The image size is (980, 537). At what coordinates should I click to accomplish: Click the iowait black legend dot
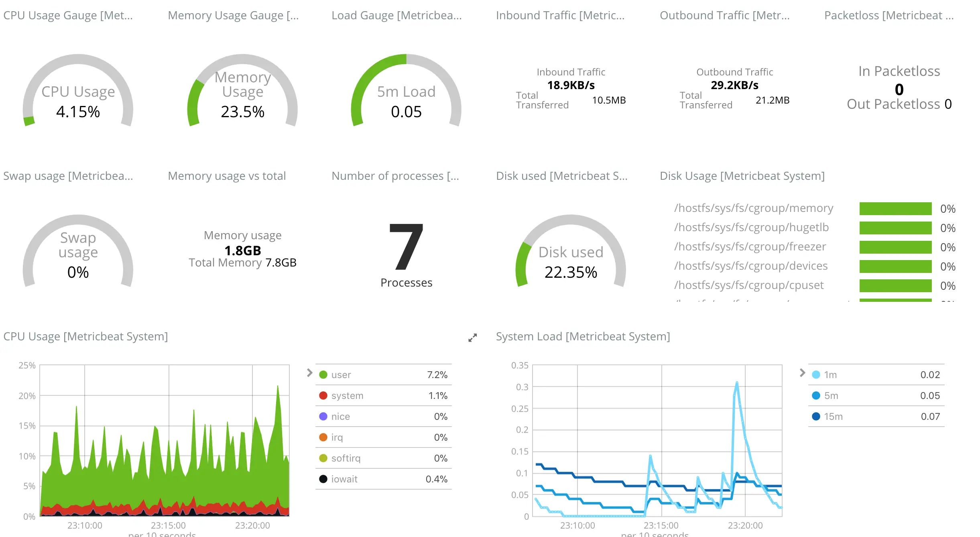coord(323,479)
